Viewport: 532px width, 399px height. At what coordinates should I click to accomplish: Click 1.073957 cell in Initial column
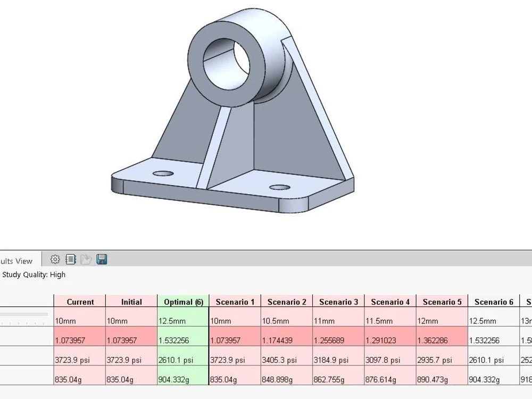(131, 337)
